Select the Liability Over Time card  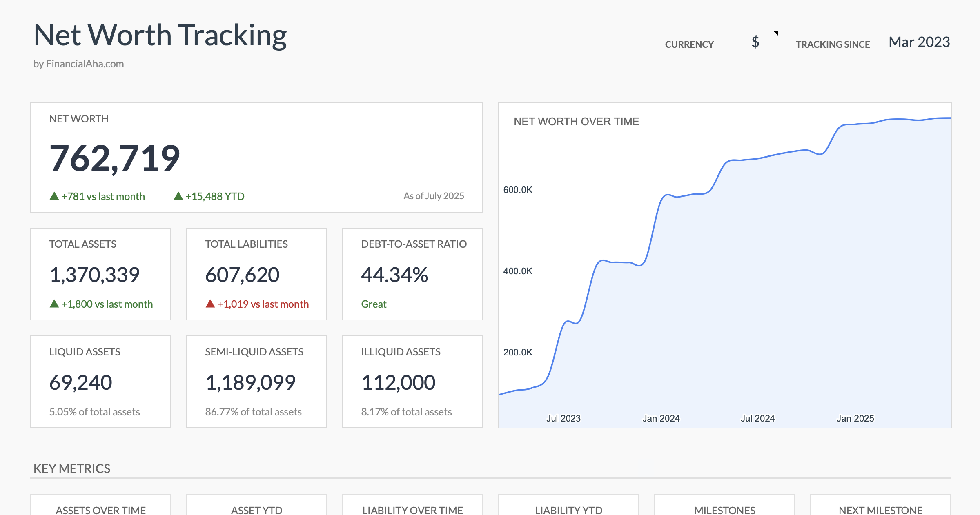point(412,510)
